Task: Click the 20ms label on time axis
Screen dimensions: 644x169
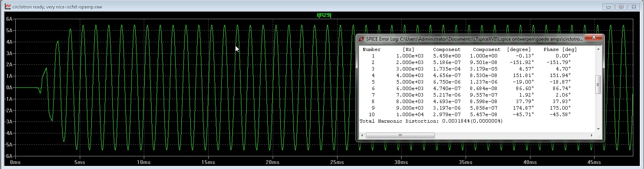Action: [273, 162]
